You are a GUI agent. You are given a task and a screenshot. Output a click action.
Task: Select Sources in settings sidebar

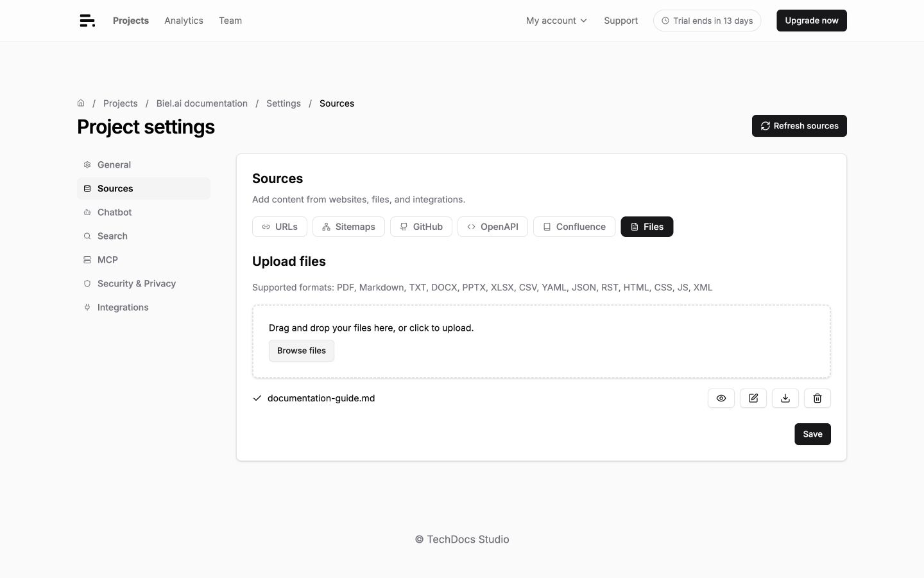tap(144, 188)
